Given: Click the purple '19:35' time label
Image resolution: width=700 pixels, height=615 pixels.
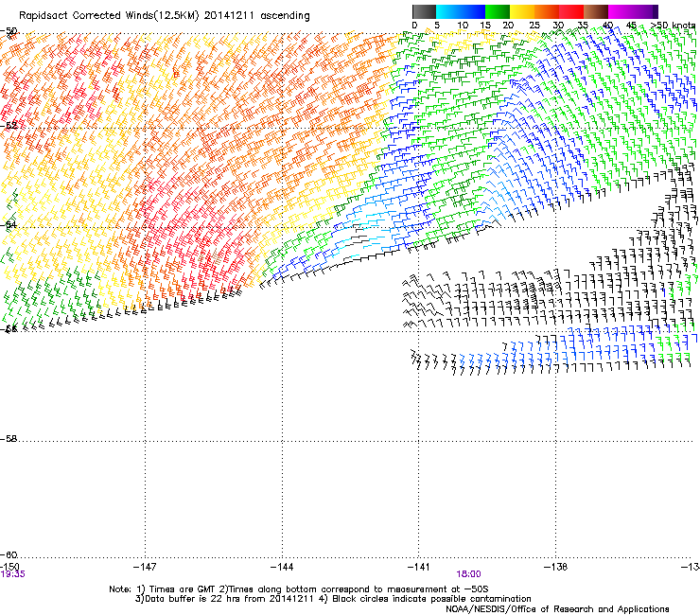Looking at the screenshot, I should [x=12, y=574].
